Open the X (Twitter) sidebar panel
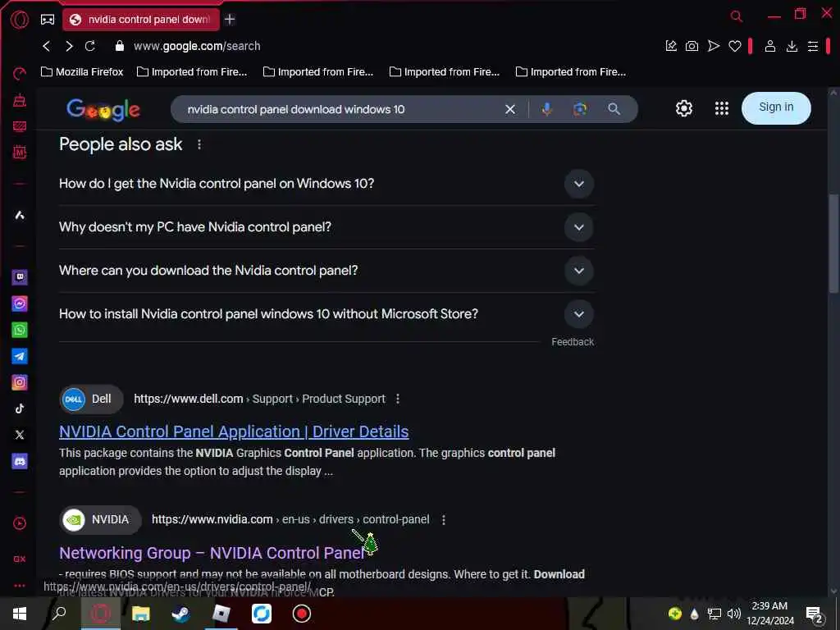This screenshot has width=840, height=630. point(20,435)
